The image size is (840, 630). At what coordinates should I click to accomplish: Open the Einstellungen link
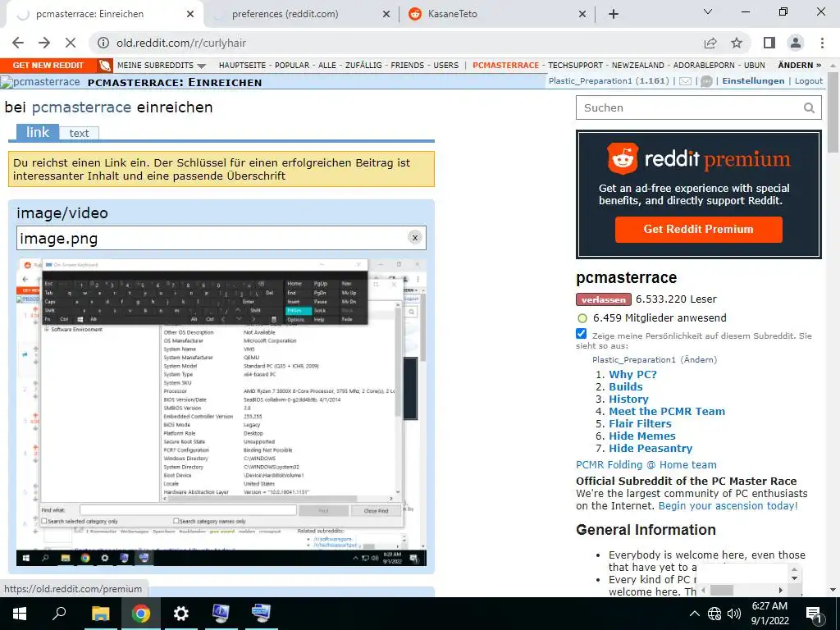coord(753,81)
